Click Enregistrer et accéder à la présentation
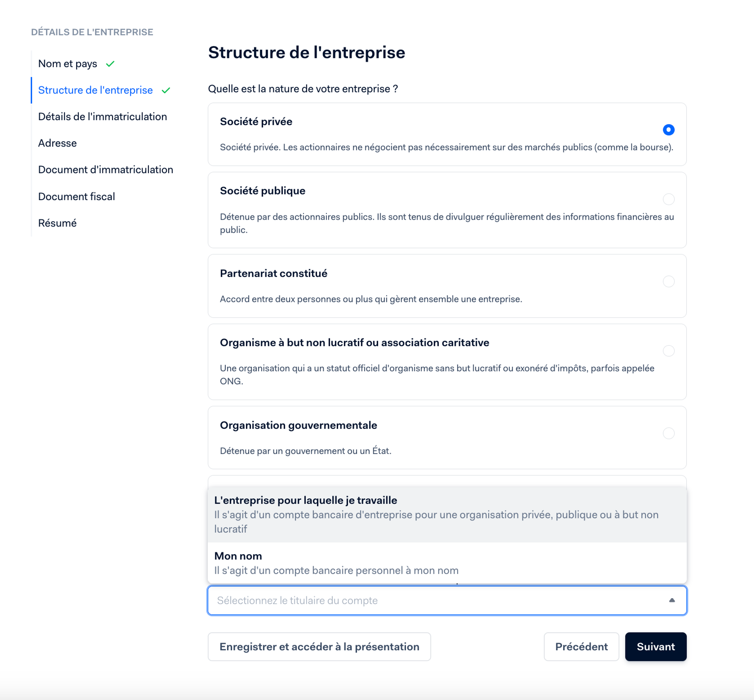754x700 pixels. point(319,646)
